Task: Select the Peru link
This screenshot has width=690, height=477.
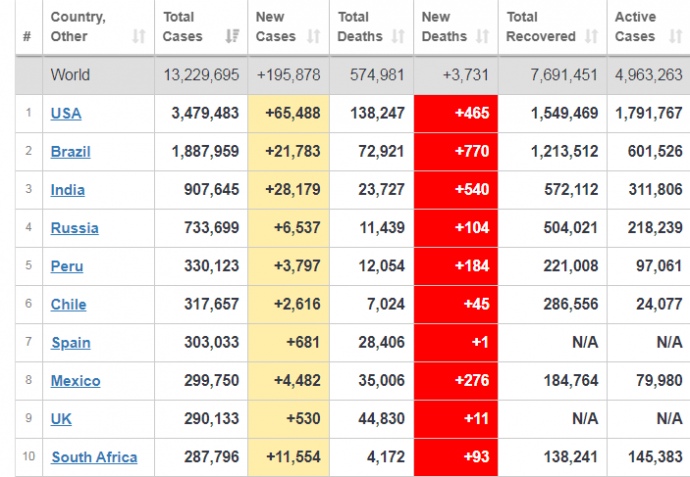Action: click(67, 266)
